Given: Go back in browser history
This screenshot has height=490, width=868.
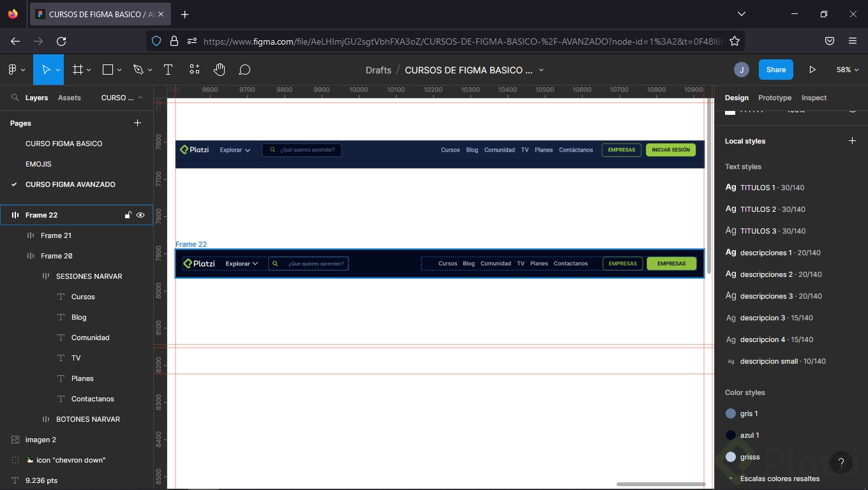Looking at the screenshot, I should point(15,41).
